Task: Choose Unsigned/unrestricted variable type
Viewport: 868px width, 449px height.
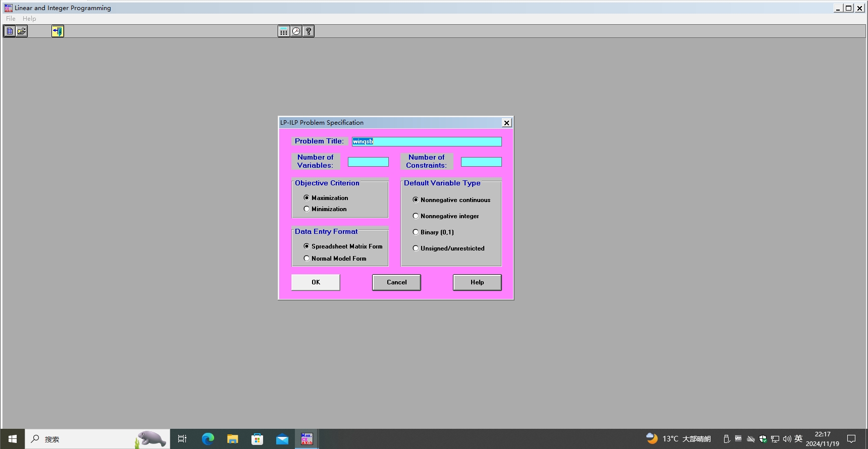Action: 416,248
